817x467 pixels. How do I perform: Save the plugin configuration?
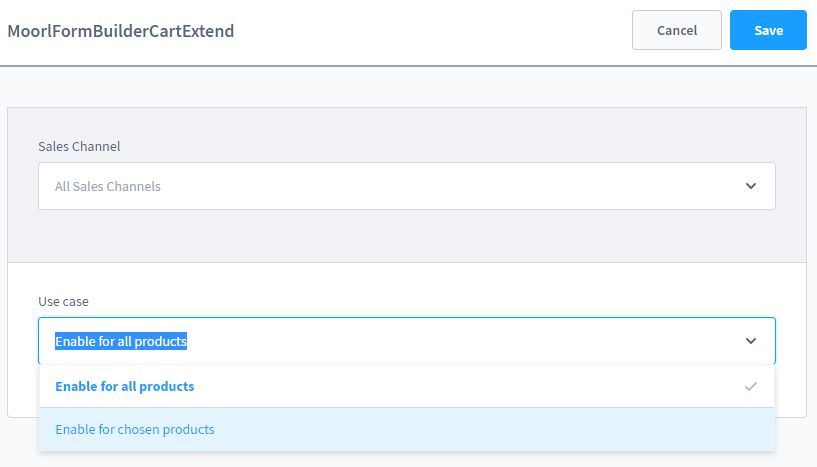tap(768, 30)
